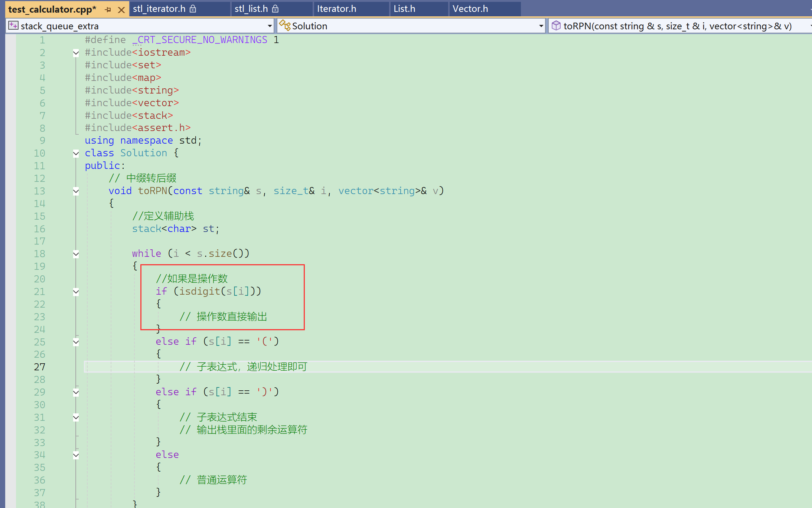Open the toRPN member dropdown
The width and height of the screenshot is (812, 508).
(810, 26)
